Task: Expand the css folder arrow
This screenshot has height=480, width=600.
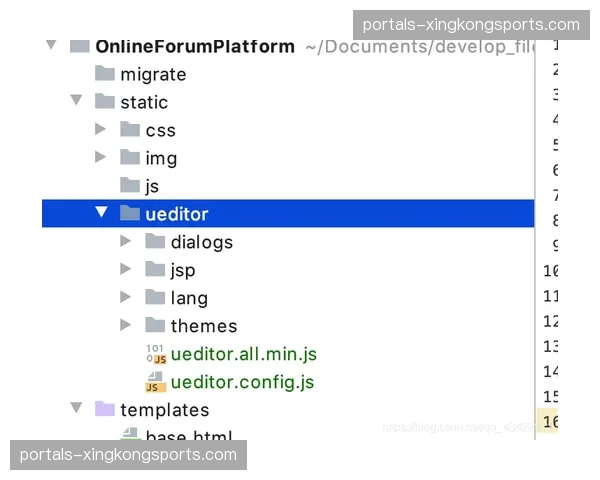Action: pos(100,130)
